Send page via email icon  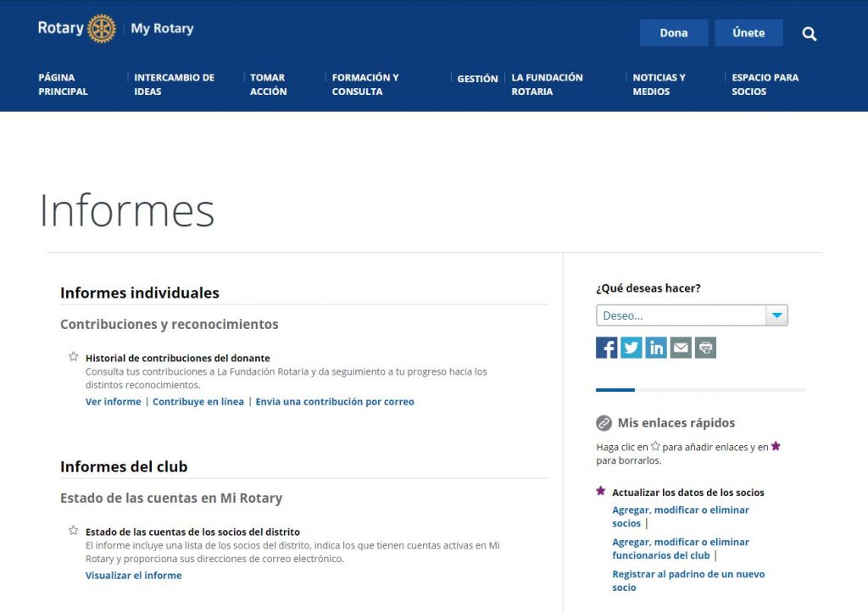[x=681, y=348]
